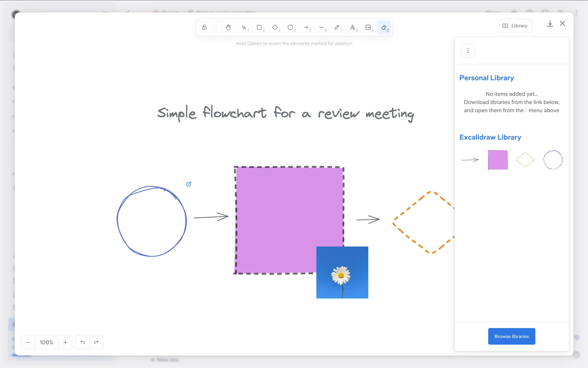Select the Ellipse tool
This screenshot has width=588, height=368.
click(290, 27)
